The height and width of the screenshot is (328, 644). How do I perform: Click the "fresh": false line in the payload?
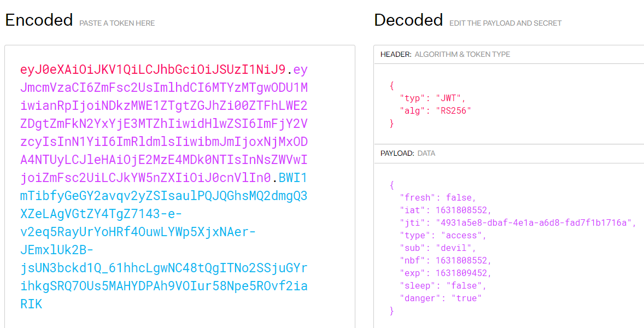(x=438, y=197)
